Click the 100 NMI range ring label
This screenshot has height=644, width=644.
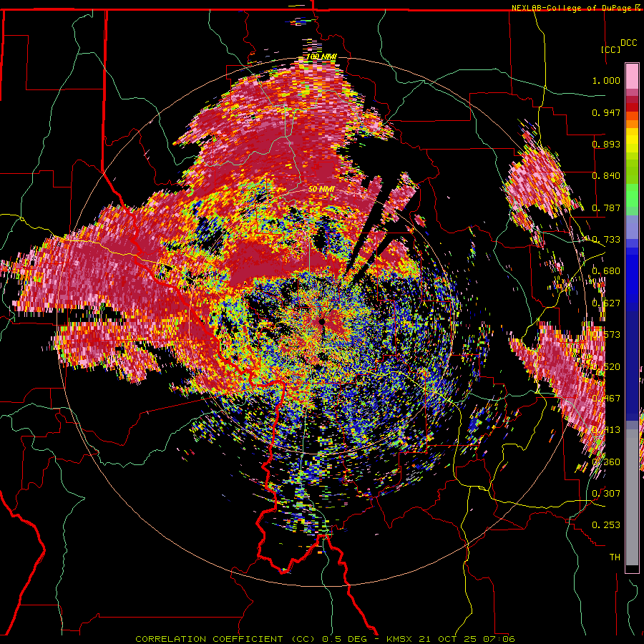[x=321, y=57]
